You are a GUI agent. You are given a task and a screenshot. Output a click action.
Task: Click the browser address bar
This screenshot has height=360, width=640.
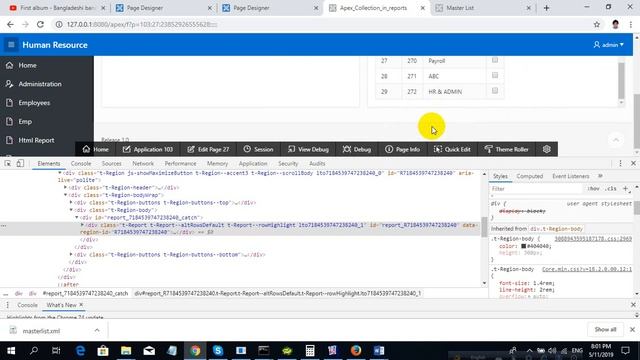pos(322,24)
